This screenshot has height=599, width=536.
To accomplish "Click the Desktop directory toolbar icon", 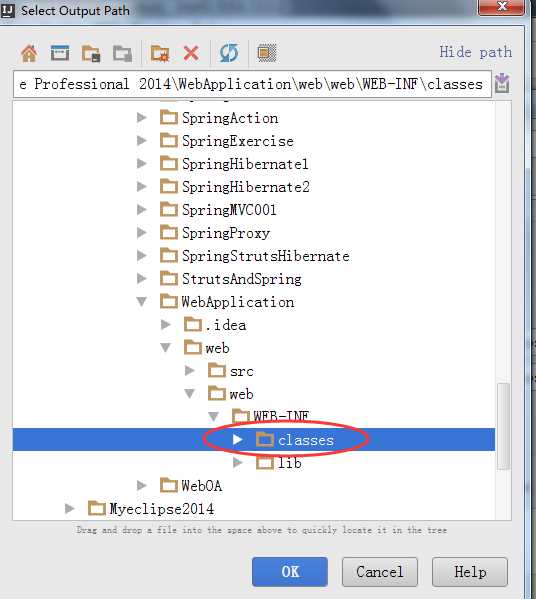I will point(60,53).
